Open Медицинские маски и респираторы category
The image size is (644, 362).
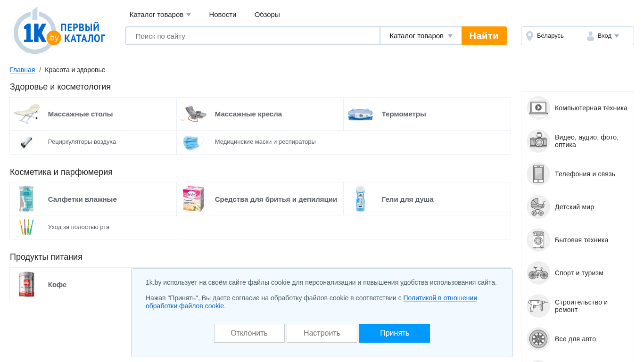[x=265, y=142]
